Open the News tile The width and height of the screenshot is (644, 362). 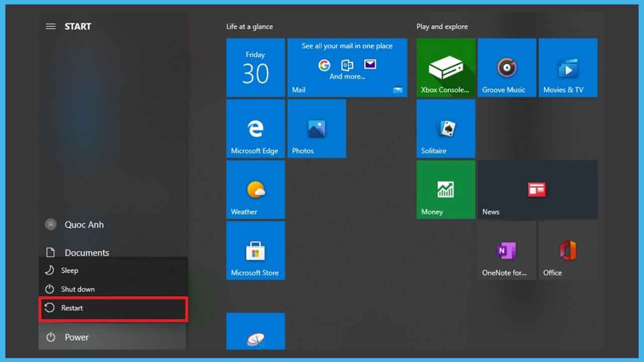tap(537, 190)
